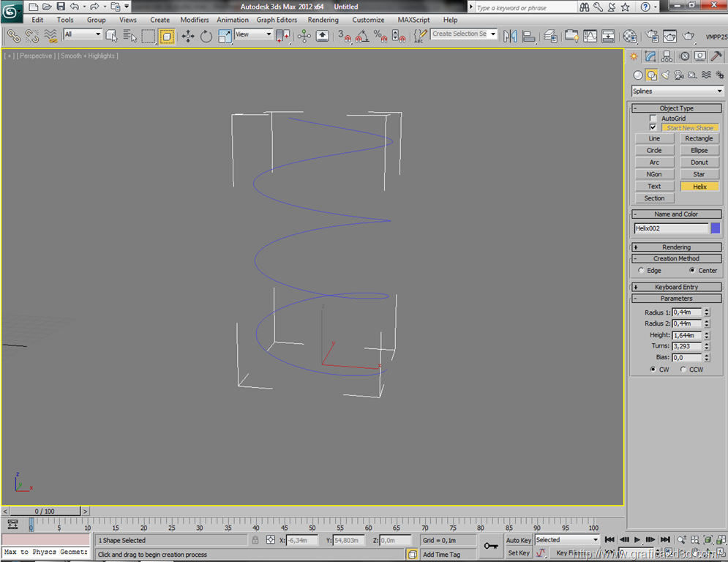The height and width of the screenshot is (562, 728).
Task: Select the Lights category icon
Action: coord(665,75)
